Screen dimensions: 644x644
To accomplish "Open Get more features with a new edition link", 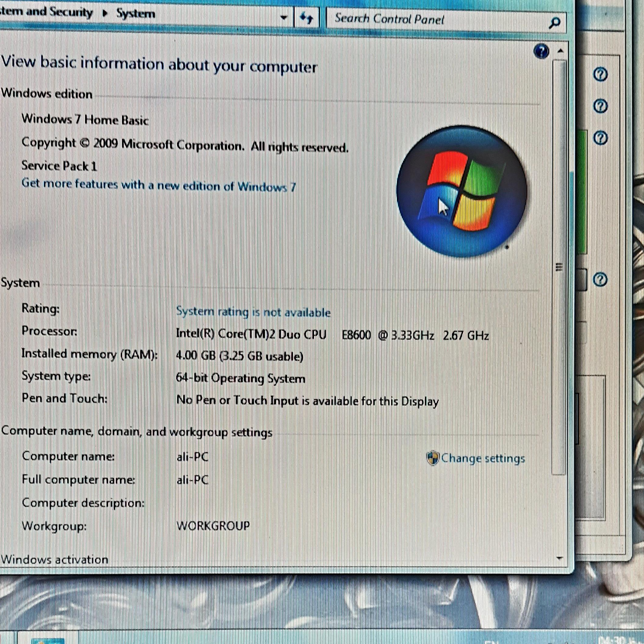I will point(159,185).
